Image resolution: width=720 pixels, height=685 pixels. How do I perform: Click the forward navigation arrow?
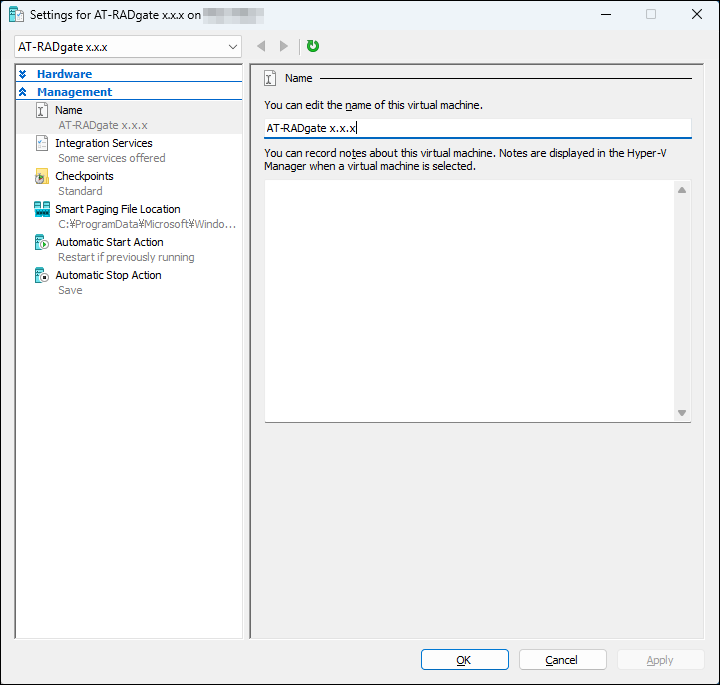click(284, 46)
